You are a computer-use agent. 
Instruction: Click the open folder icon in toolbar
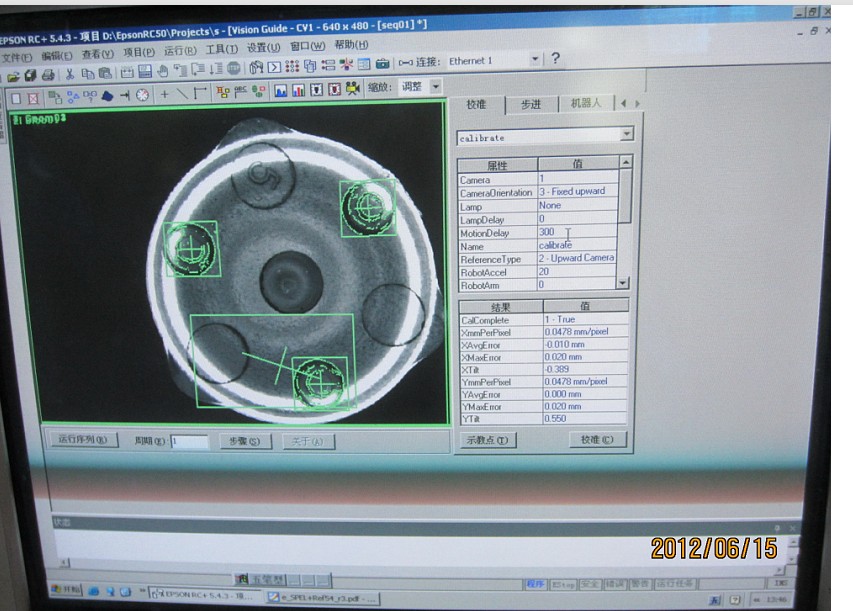(14, 76)
